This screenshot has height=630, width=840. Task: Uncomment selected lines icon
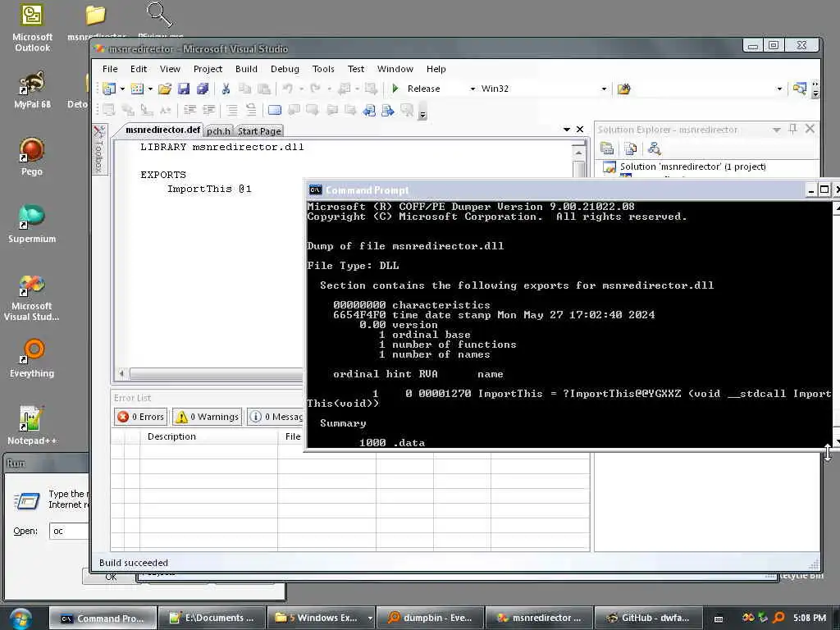pyautogui.click(x=251, y=110)
